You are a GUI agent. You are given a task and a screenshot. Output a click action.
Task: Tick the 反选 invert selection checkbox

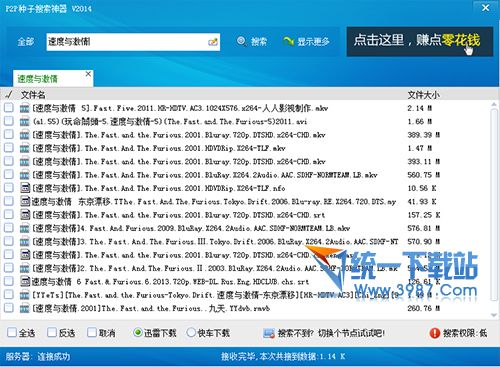52,332
